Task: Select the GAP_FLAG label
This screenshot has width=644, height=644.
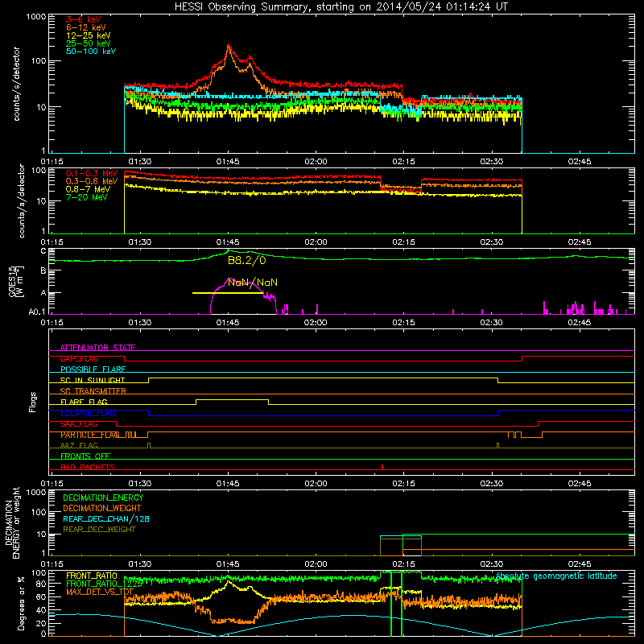Action: click(x=79, y=358)
